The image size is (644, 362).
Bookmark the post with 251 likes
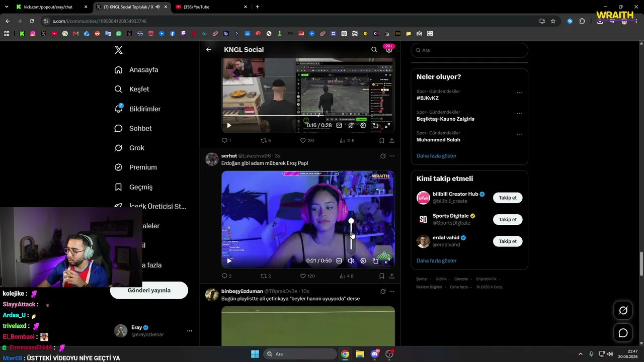[382, 141]
